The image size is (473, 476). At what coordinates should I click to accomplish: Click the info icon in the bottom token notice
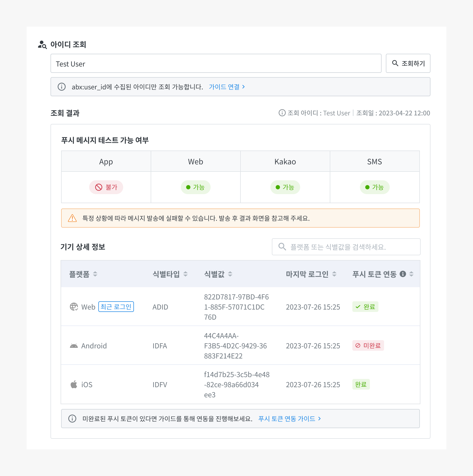click(72, 418)
